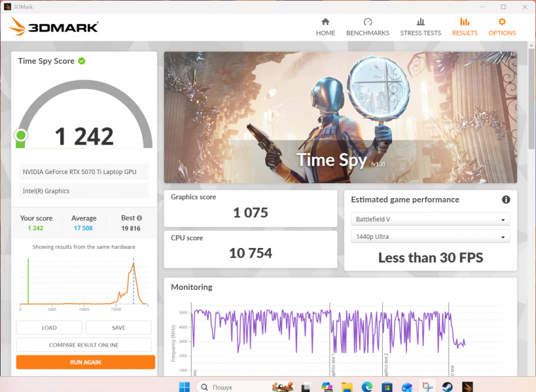The width and height of the screenshot is (536, 392).
Task: Open Steam from the Windows taskbar
Action: [448, 386]
